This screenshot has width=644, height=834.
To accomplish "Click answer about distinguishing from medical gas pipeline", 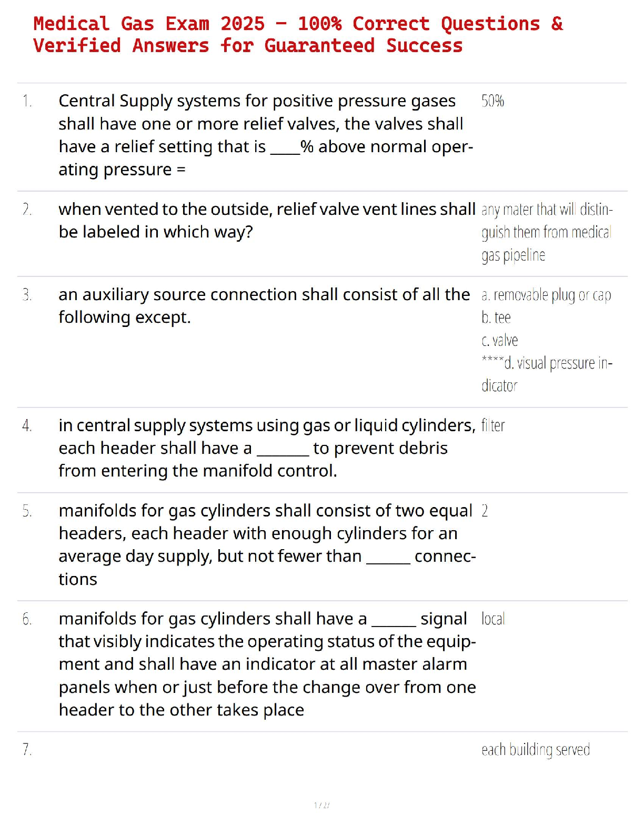I will point(547,232).
